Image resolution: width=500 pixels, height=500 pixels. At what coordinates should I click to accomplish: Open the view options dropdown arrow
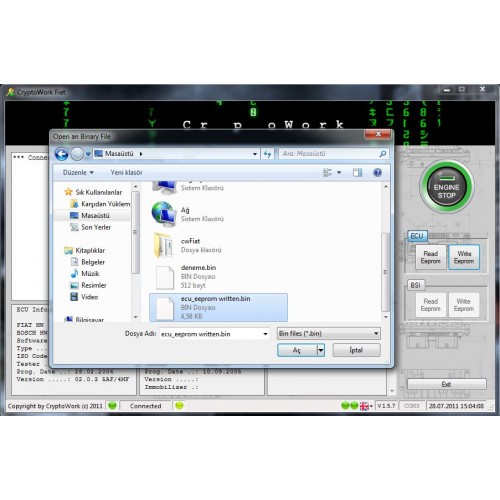tap(339, 172)
